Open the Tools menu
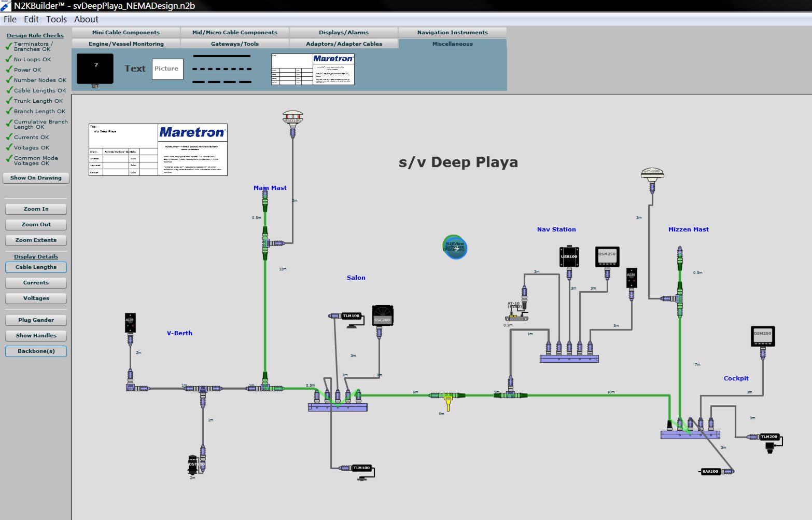Screen dimensions: 812x520 coord(57,19)
